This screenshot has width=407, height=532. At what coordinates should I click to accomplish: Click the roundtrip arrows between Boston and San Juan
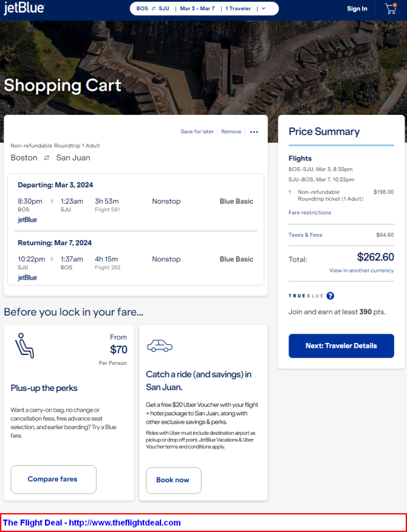pos(46,158)
